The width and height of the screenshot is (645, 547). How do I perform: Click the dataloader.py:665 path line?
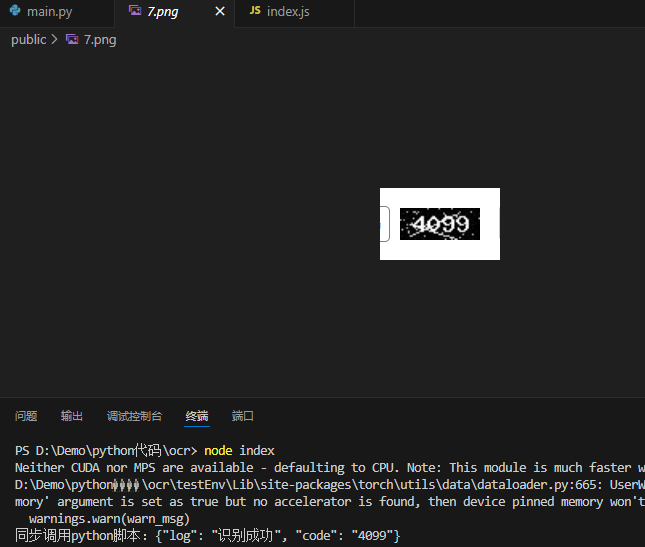[330, 485]
